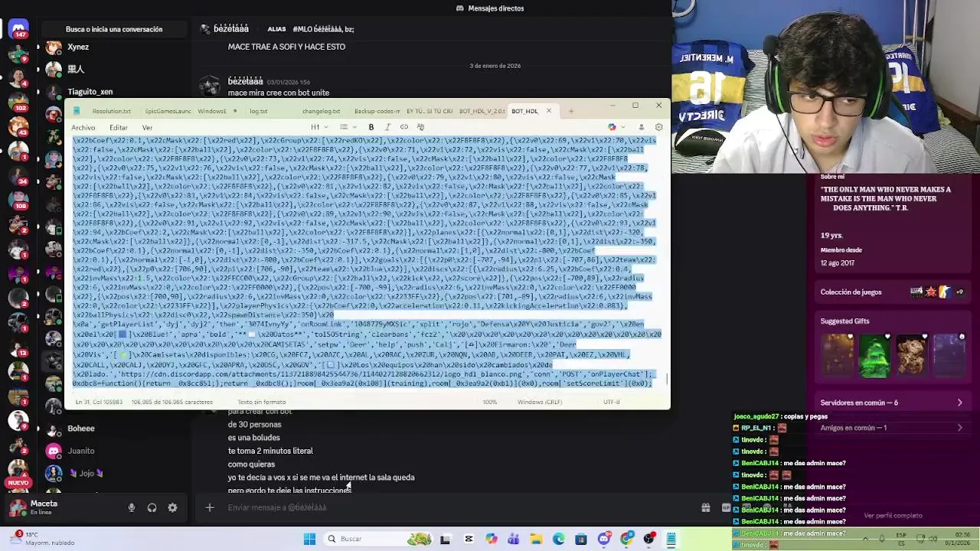Viewport: 980px width, 551px height.
Task: Expand 'Amigos en común — 1'
Action: coord(892,428)
